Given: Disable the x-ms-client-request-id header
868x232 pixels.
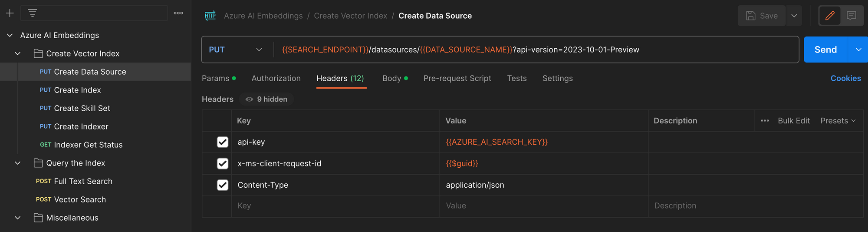Looking at the screenshot, I should (223, 163).
